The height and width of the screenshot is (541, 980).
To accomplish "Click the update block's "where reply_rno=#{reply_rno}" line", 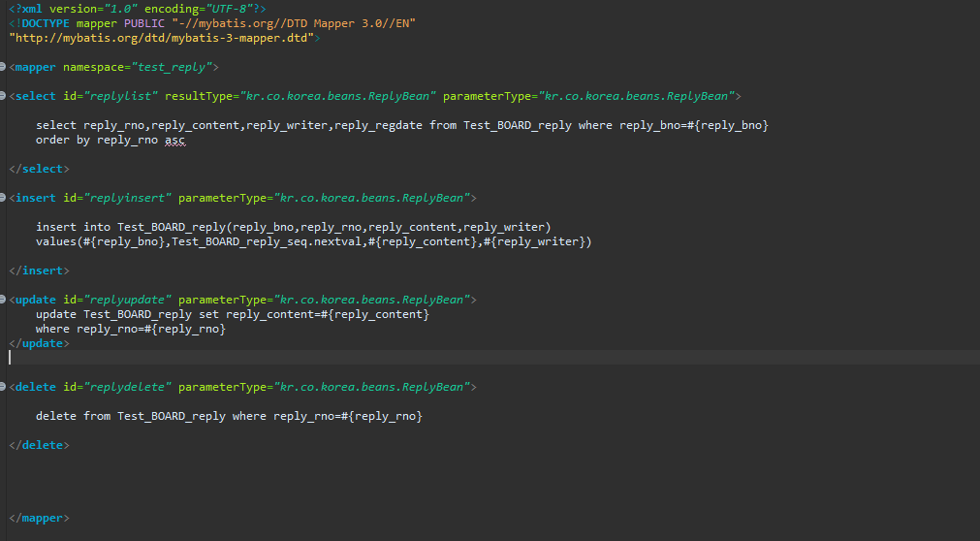I will [131, 329].
